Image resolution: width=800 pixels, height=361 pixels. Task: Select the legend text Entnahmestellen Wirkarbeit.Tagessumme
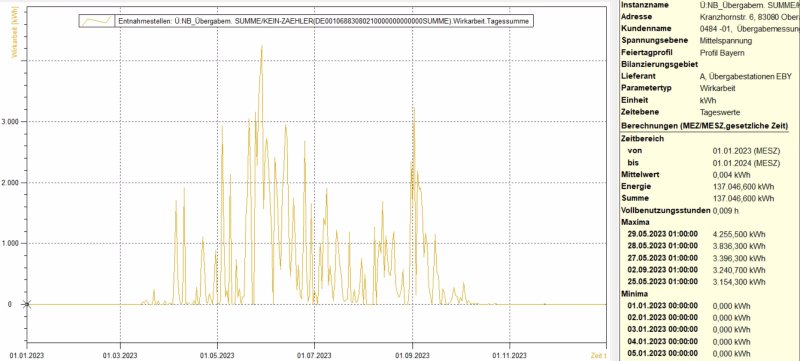point(322,21)
